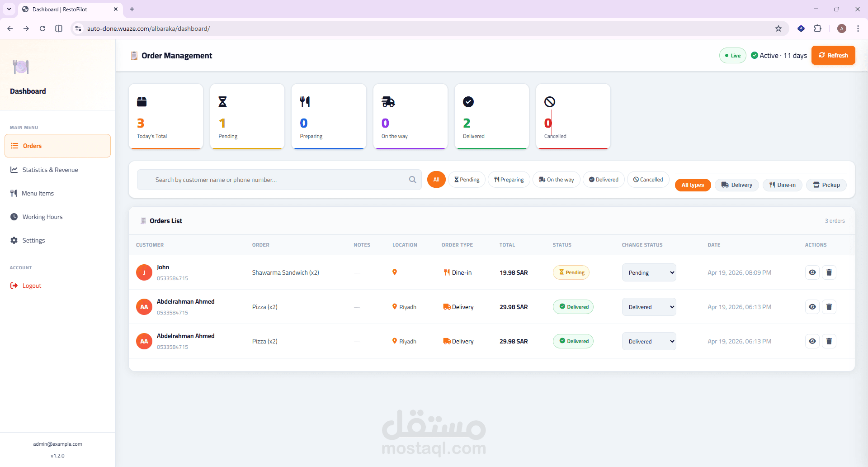
Task: Click the 'Dine-in' order type in John's row
Action: pos(458,272)
